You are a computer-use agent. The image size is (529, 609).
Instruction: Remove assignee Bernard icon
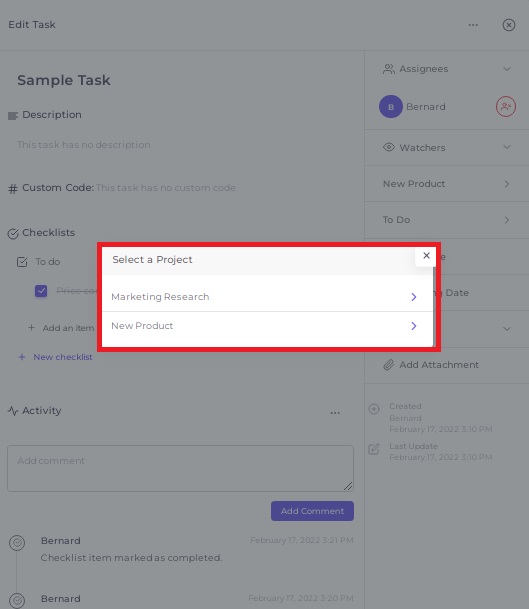[506, 106]
